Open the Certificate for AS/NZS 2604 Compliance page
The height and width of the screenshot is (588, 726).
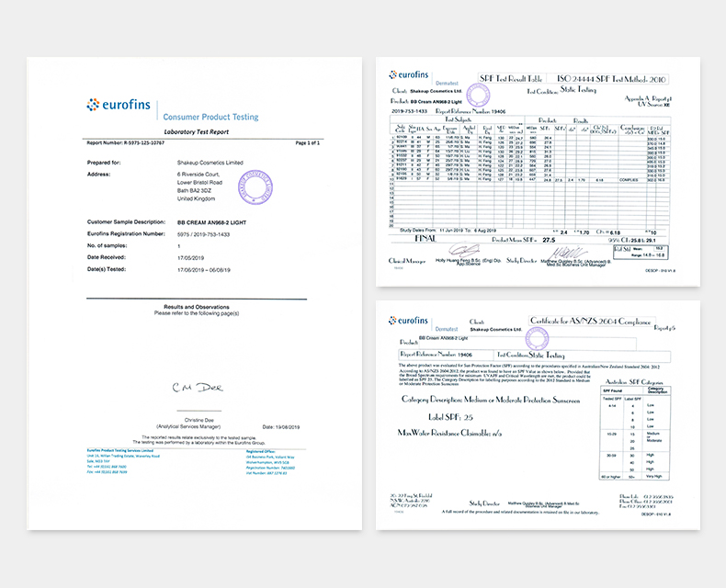click(538, 415)
